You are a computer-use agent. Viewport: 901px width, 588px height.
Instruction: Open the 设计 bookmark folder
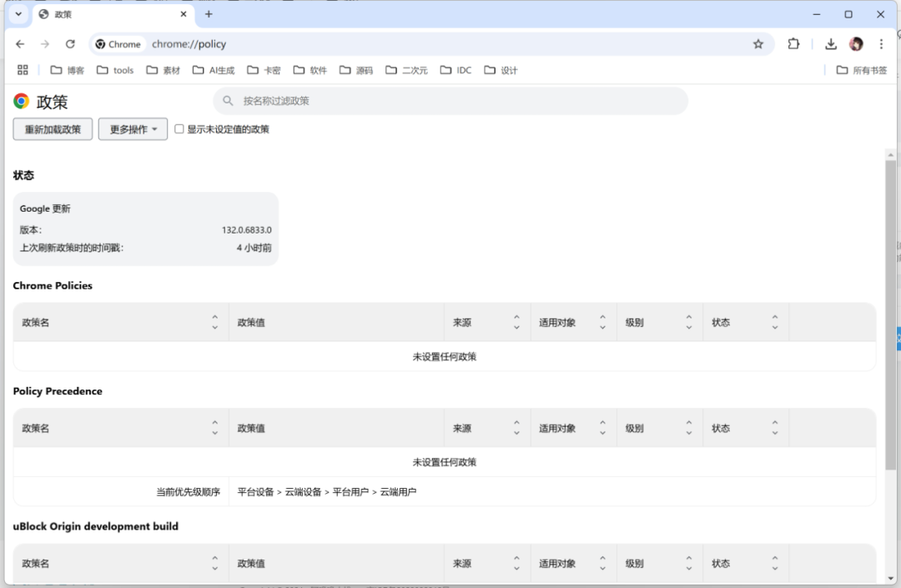click(501, 70)
